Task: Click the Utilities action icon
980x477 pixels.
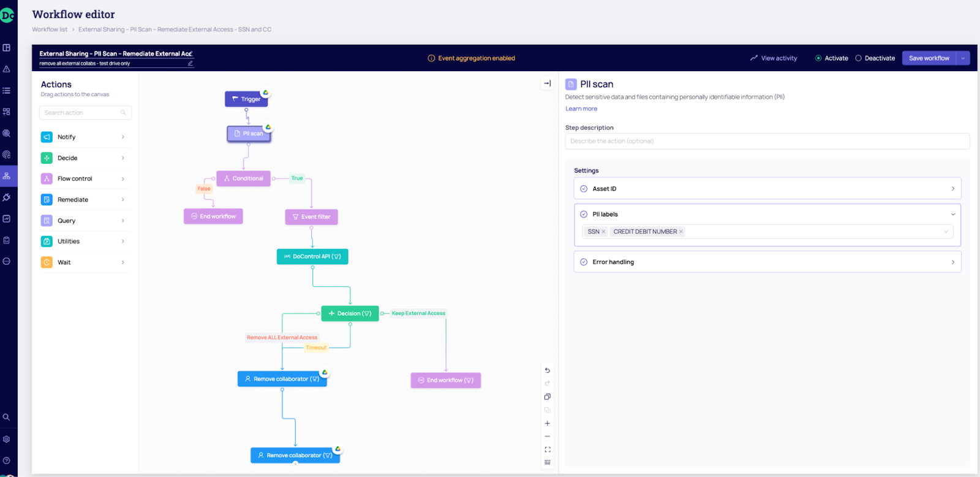Action: tap(47, 241)
